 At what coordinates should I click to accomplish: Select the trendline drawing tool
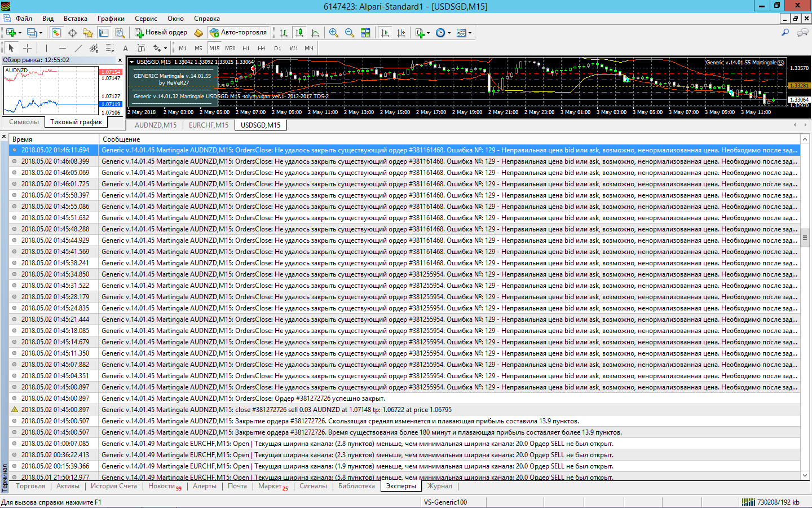tap(78, 48)
